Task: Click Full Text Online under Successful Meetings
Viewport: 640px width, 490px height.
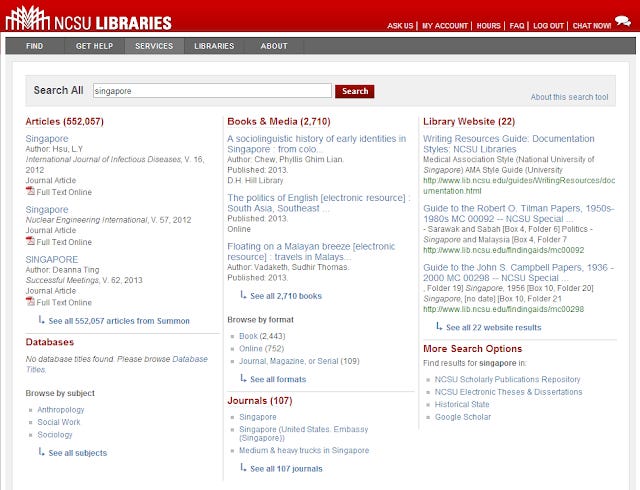Action: (x=64, y=303)
